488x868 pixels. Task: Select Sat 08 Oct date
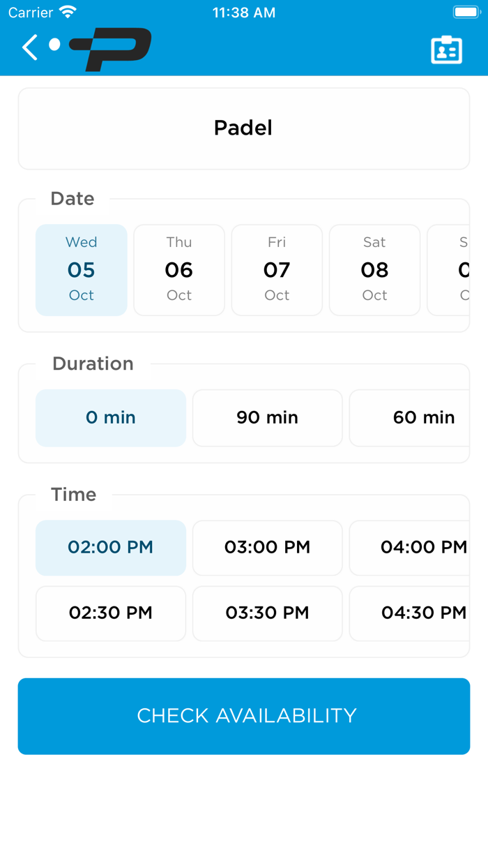[x=374, y=270]
